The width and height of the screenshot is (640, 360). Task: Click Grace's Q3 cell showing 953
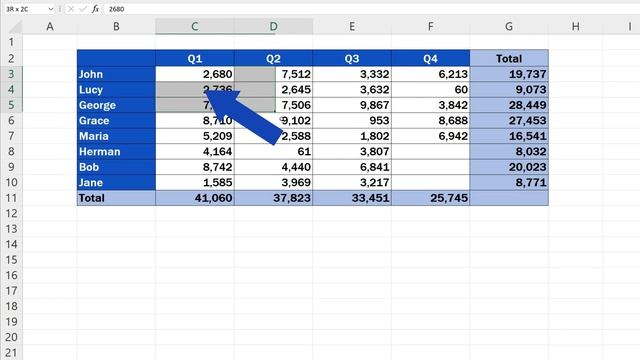tap(352, 120)
